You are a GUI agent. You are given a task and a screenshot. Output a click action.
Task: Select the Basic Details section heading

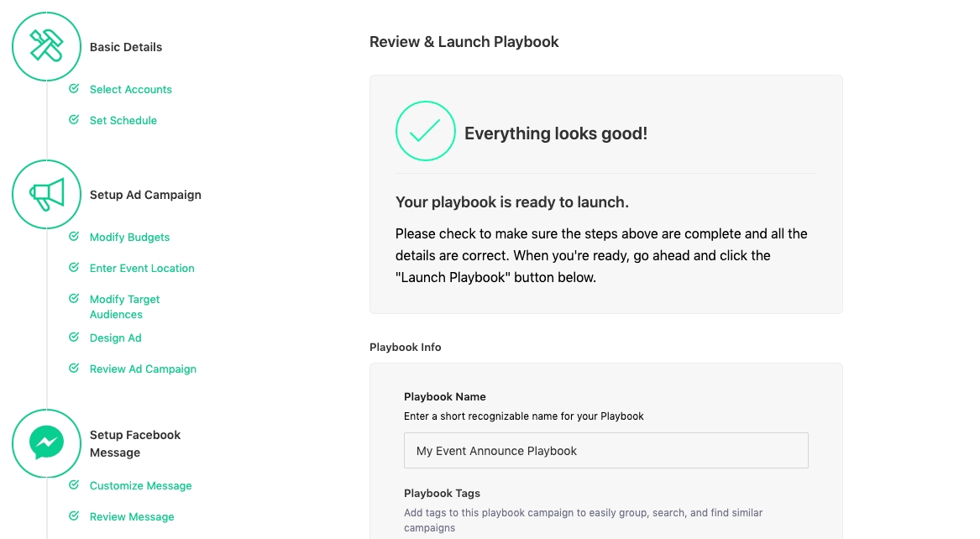(x=126, y=47)
